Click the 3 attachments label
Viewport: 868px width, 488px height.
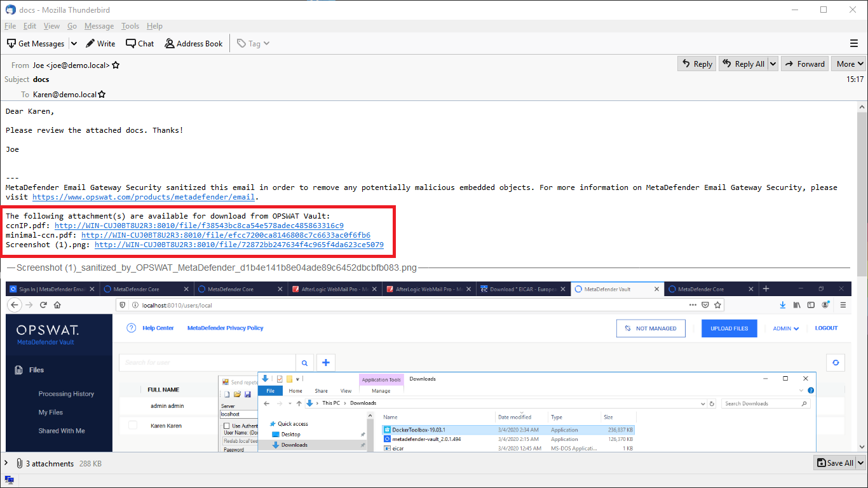tap(50, 464)
